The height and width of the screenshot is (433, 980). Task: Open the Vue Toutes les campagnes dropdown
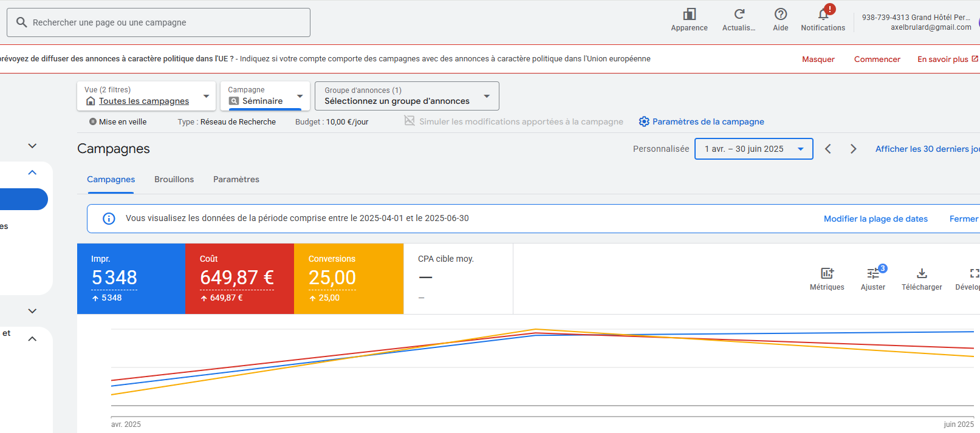146,96
